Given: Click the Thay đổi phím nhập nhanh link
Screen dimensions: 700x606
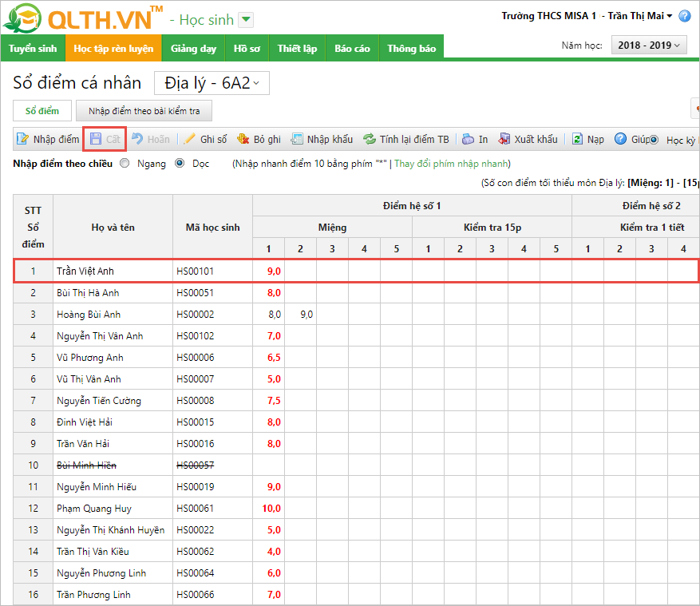Looking at the screenshot, I should tap(451, 163).
